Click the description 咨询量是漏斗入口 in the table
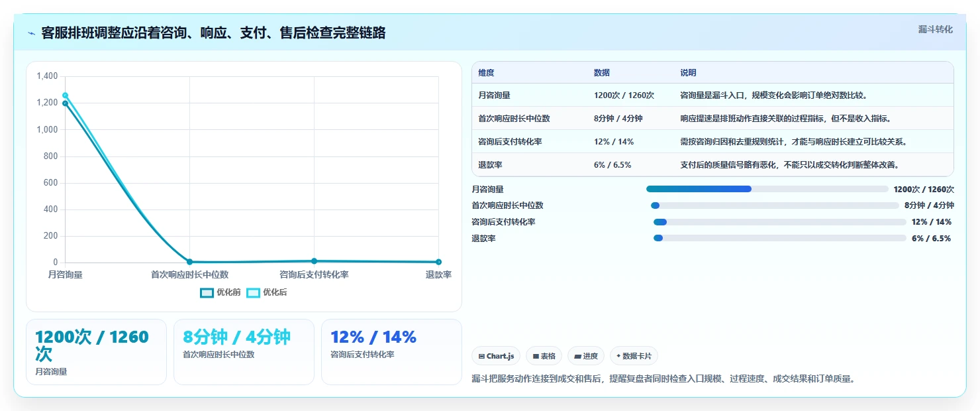The image size is (980, 411). (x=773, y=95)
